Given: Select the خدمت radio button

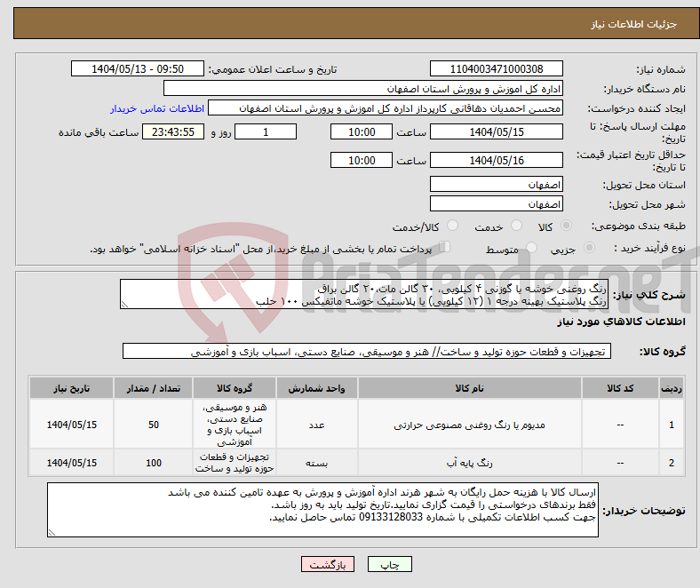Looking at the screenshot, I should (x=516, y=226).
